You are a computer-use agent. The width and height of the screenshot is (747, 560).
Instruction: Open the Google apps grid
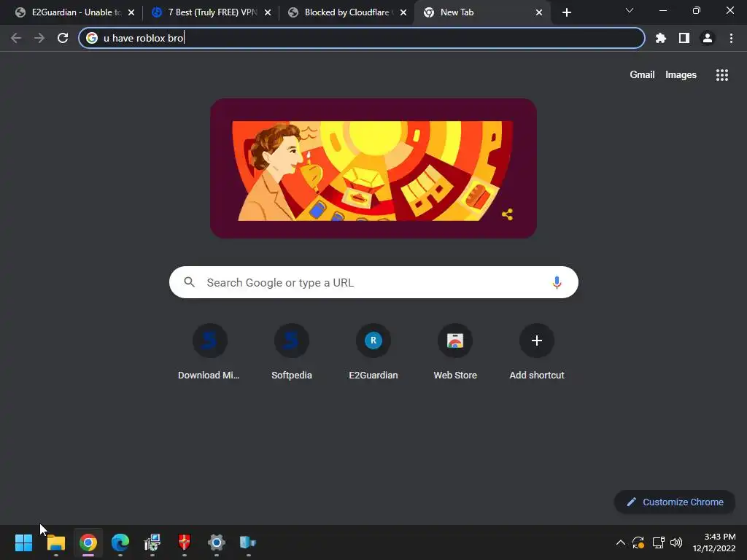[722, 75]
